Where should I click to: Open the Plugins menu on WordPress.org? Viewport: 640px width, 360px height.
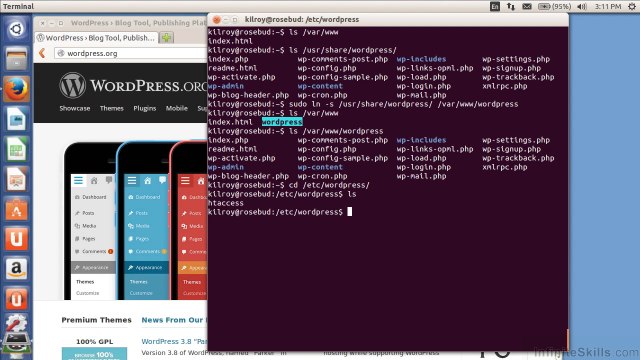(x=144, y=108)
